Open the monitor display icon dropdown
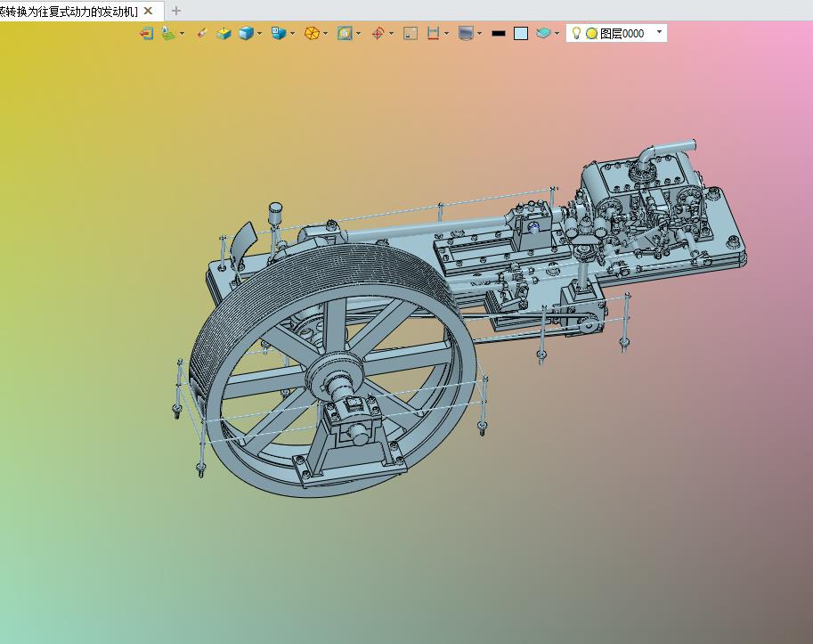This screenshot has width=813, height=644. click(479, 34)
